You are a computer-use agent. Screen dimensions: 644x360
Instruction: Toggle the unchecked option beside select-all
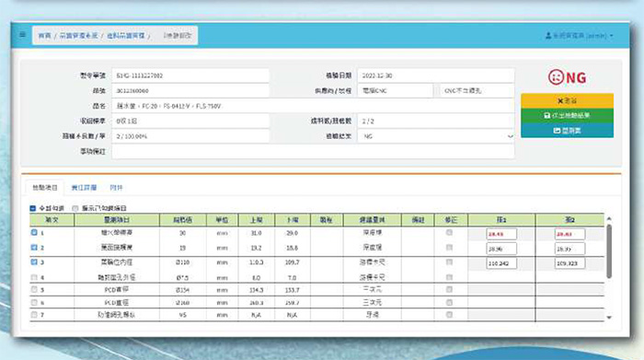click(x=75, y=208)
